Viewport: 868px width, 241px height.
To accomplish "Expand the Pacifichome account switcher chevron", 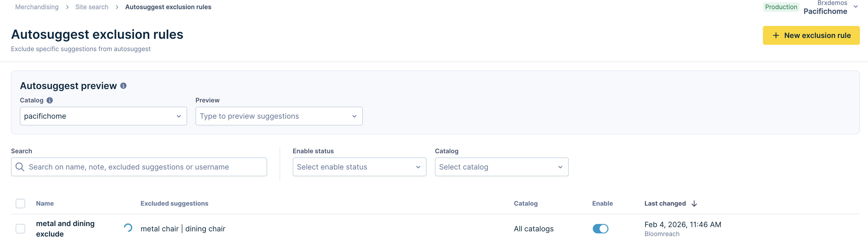I will (x=855, y=7).
